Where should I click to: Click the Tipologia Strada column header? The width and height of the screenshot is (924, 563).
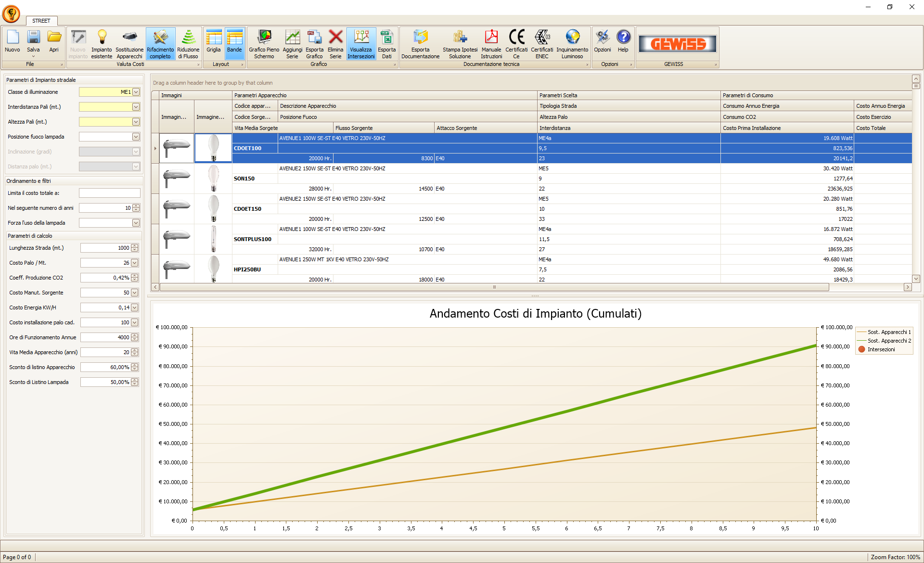pos(629,106)
